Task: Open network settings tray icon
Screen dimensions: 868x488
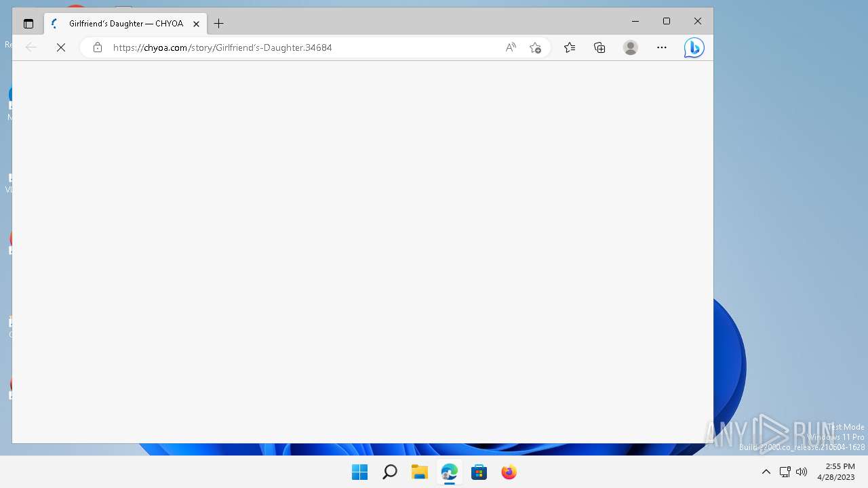Action: (x=785, y=472)
